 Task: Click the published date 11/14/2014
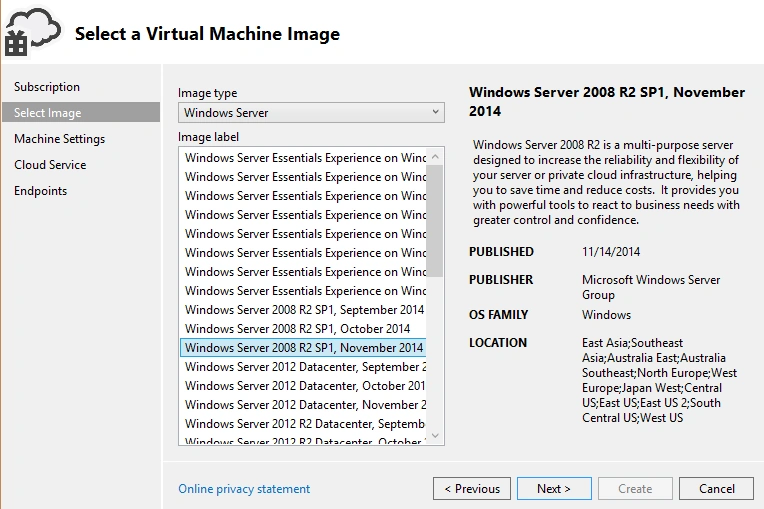point(611,252)
